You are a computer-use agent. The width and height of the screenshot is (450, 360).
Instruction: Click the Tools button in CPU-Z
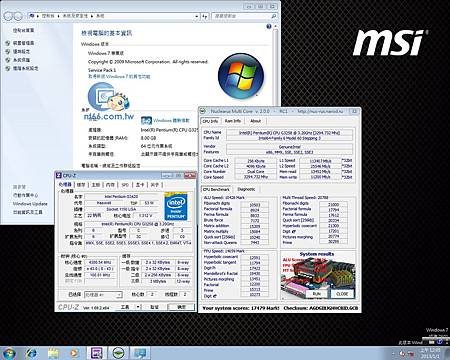[125, 307]
